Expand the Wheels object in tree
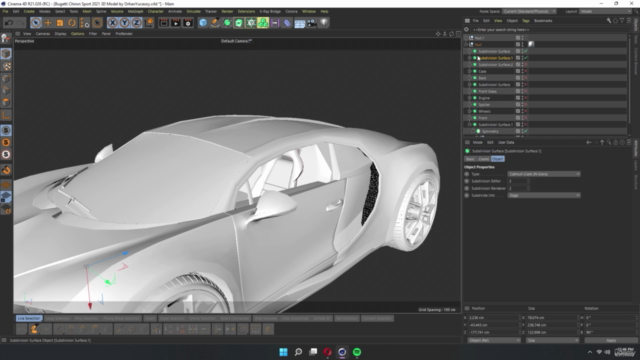This screenshot has width=640, height=360. click(x=469, y=111)
